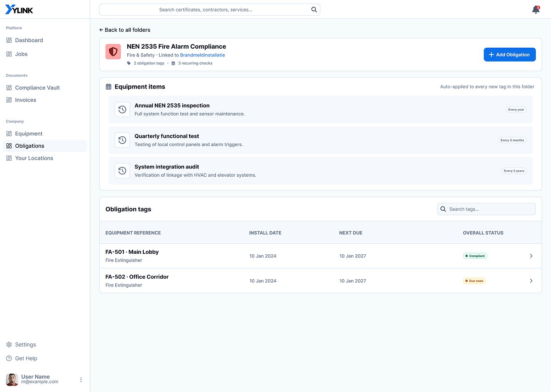Focus the Search tags field

pos(486,209)
